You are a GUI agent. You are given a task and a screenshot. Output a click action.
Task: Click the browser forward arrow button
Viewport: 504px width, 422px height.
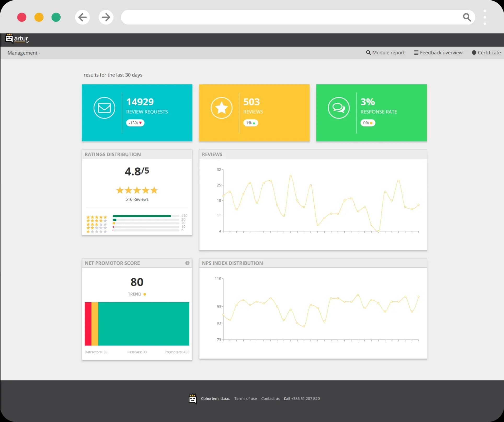[106, 17]
